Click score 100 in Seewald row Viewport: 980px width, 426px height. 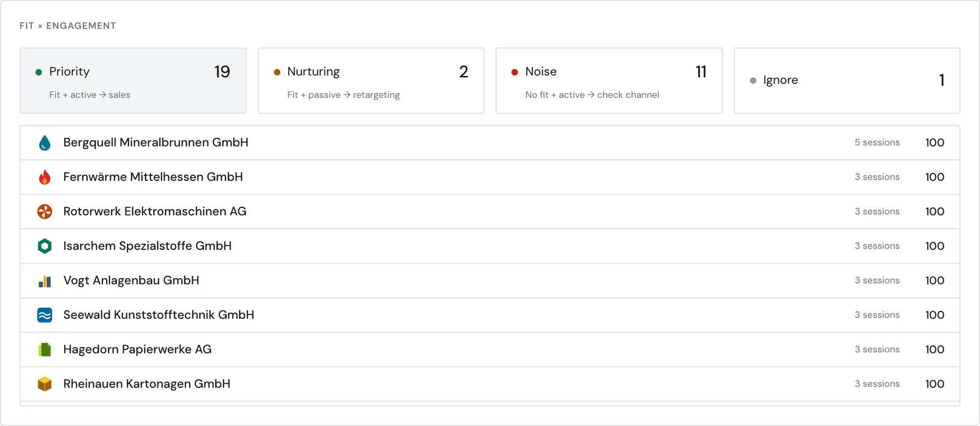[x=935, y=314]
